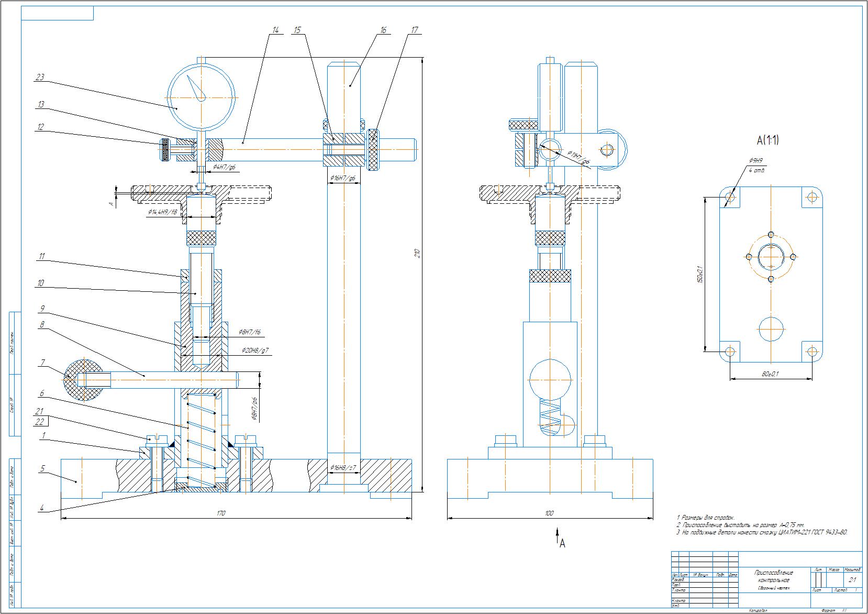Click part number 14 callout label
This screenshot has height=614, width=868.
tap(274, 30)
